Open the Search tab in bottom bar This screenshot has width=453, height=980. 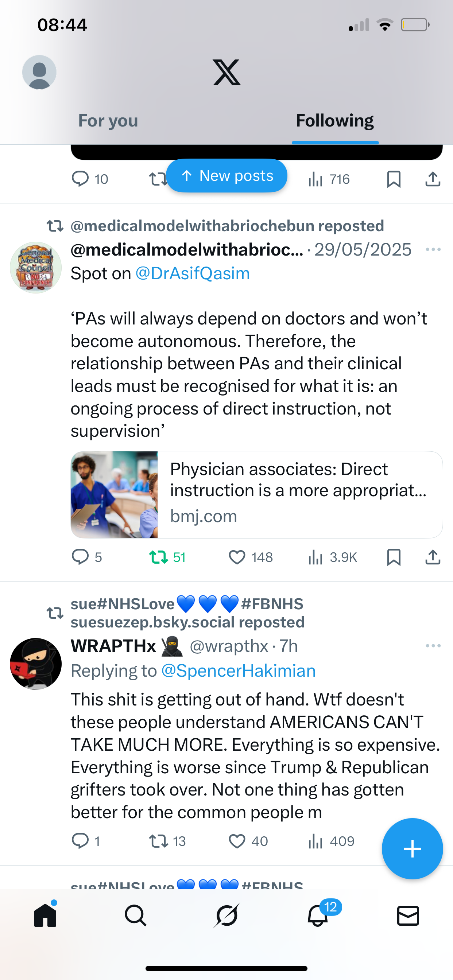click(x=136, y=915)
